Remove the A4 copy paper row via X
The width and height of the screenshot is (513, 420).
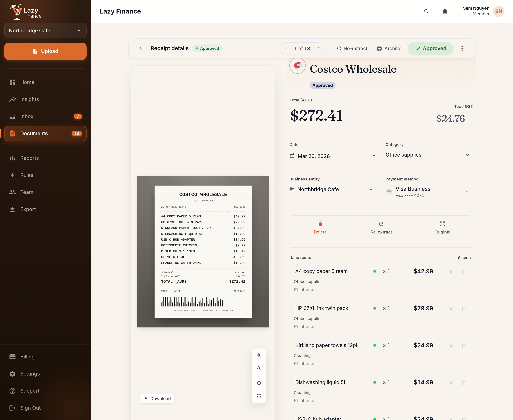click(451, 272)
